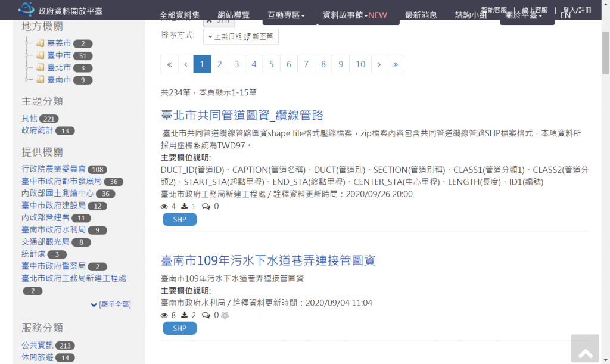This screenshot has height=364, width=610.
Task: Filter by provider 臺中市政府建設局
Action: (53, 205)
